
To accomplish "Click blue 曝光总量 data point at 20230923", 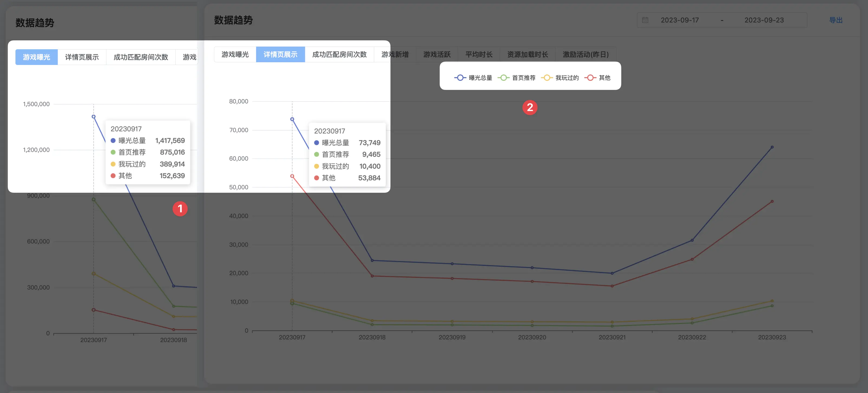I will 772,147.
